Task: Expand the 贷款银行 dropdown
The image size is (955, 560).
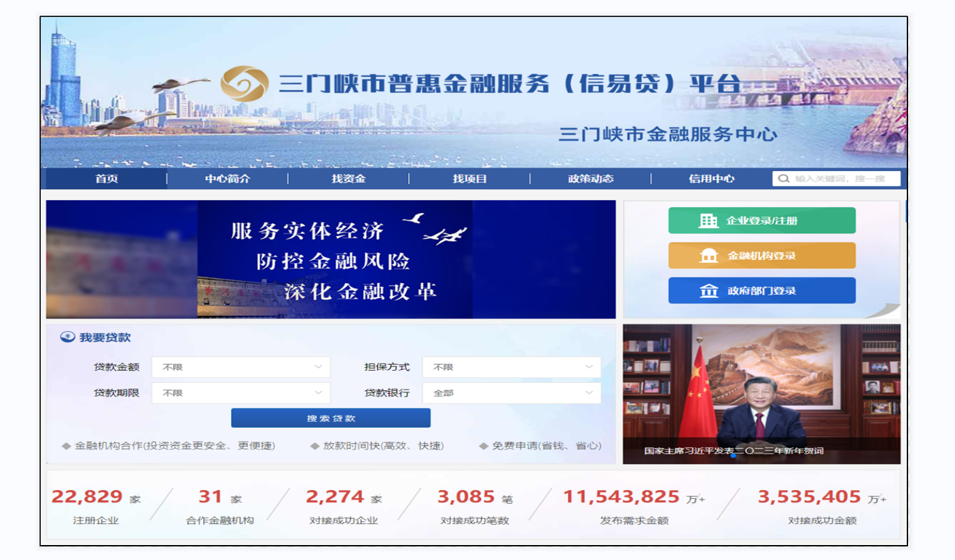Action: pyautogui.click(x=511, y=393)
